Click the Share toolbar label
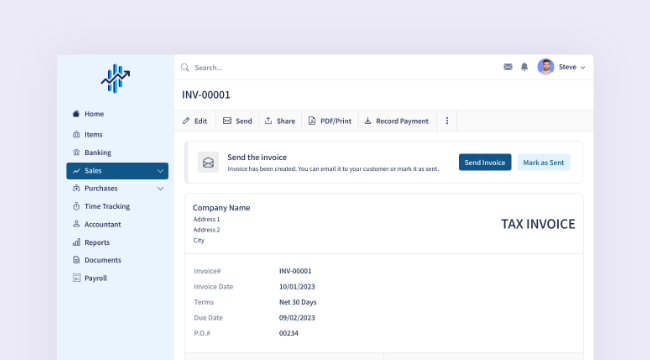 tap(286, 121)
